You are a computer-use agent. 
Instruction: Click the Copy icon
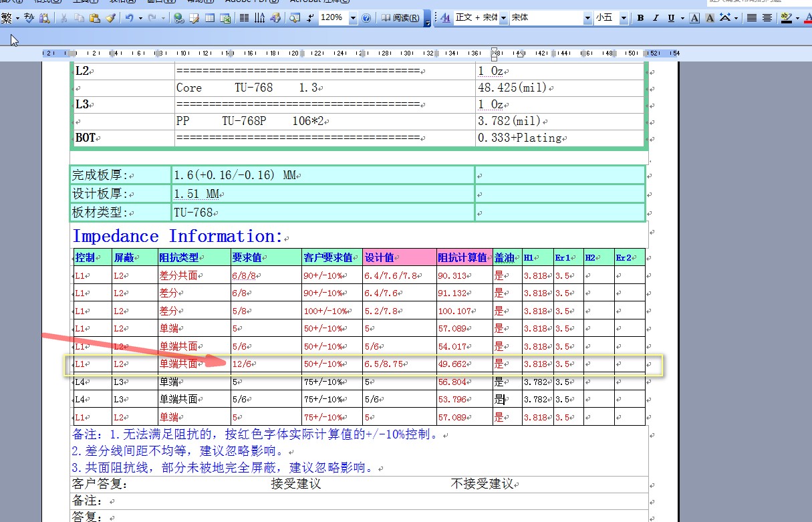pyautogui.click(x=79, y=18)
